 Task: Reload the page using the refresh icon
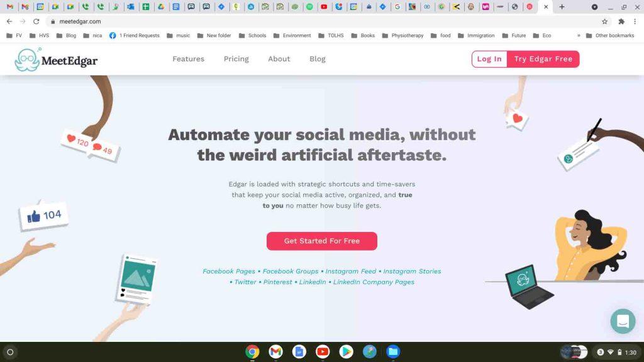click(36, 21)
